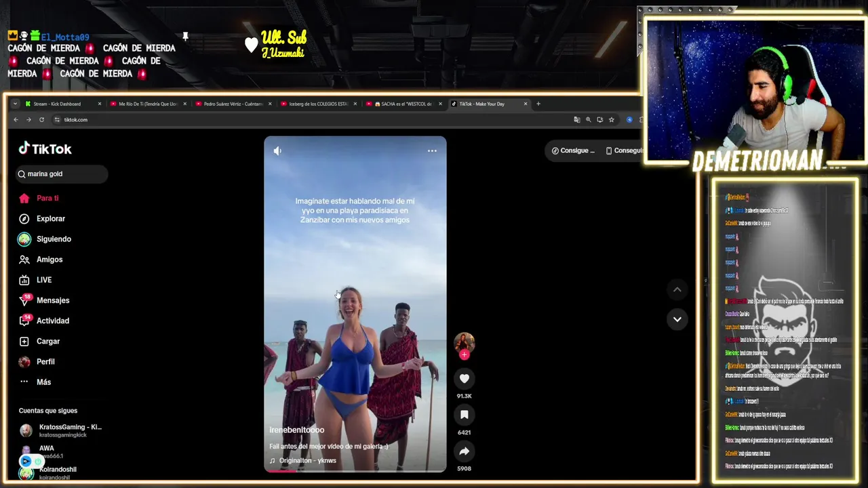Open the browser profile avatar
The width and height of the screenshot is (868, 488).
click(629, 120)
